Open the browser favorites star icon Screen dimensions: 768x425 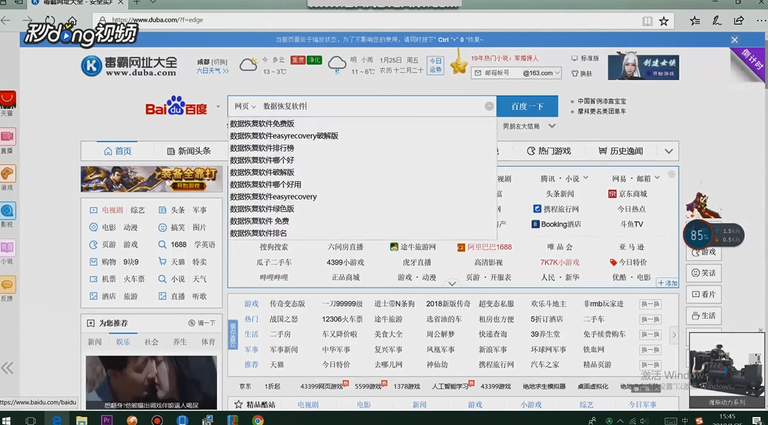pos(663,21)
